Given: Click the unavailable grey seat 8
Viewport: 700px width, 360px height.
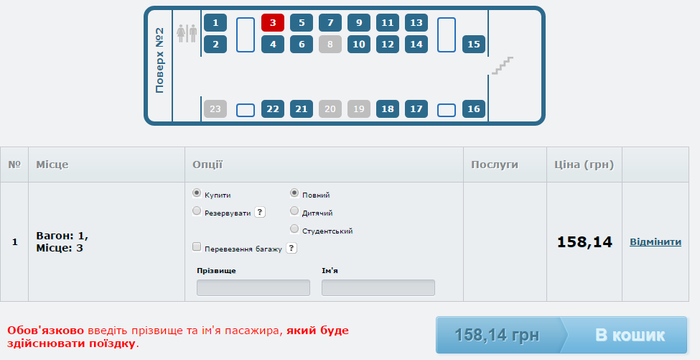Looking at the screenshot, I should click(x=330, y=44).
